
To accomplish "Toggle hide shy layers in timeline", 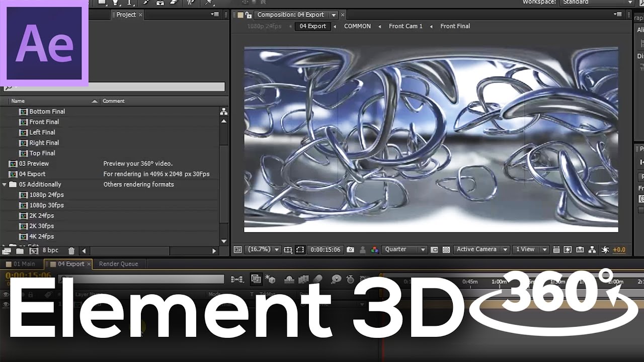I will [289, 279].
